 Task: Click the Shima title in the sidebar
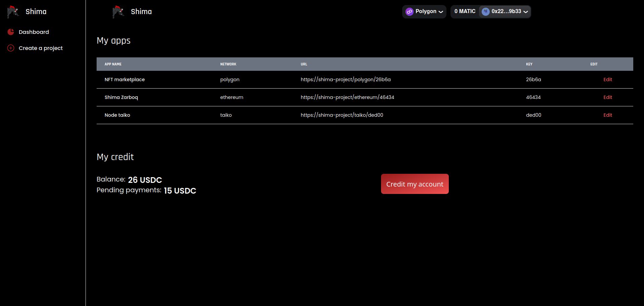coord(36,12)
